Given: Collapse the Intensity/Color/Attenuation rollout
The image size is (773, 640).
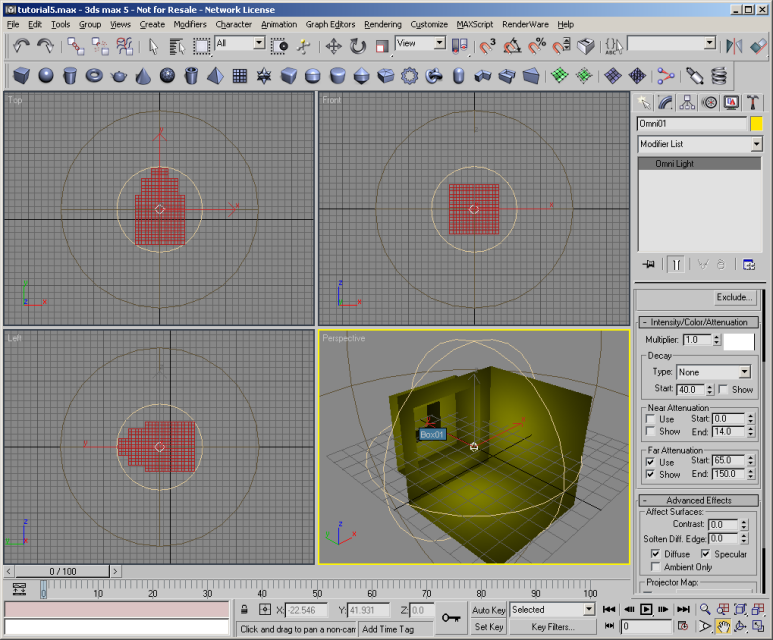Looking at the screenshot, I should click(x=699, y=322).
